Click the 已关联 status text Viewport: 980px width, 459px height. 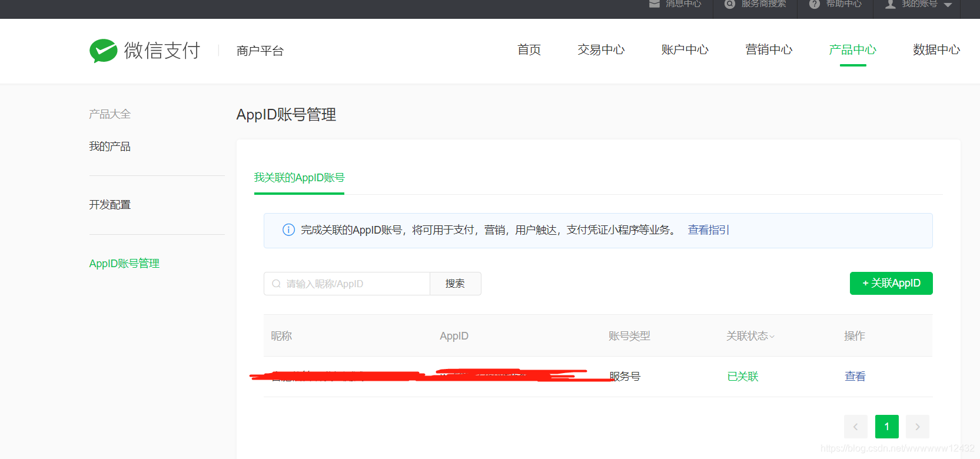743,377
